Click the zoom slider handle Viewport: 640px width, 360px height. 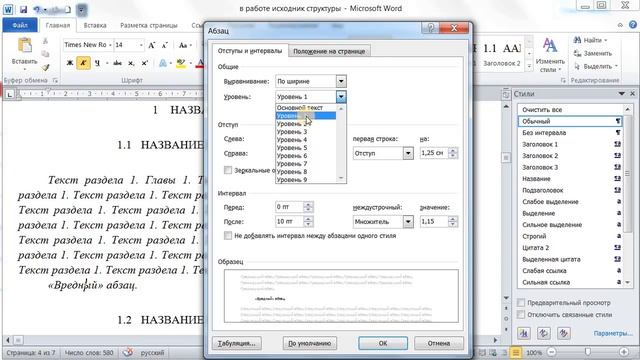pos(588,352)
